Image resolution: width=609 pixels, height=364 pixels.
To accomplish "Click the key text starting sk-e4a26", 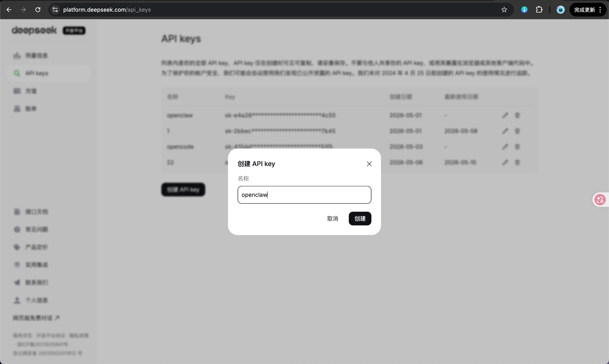I will pos(280,115).
